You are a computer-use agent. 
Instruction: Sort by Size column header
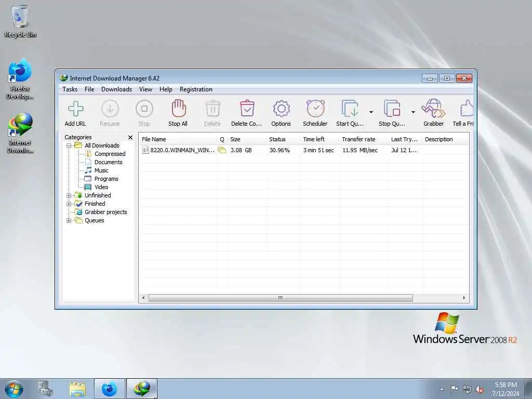247,139
